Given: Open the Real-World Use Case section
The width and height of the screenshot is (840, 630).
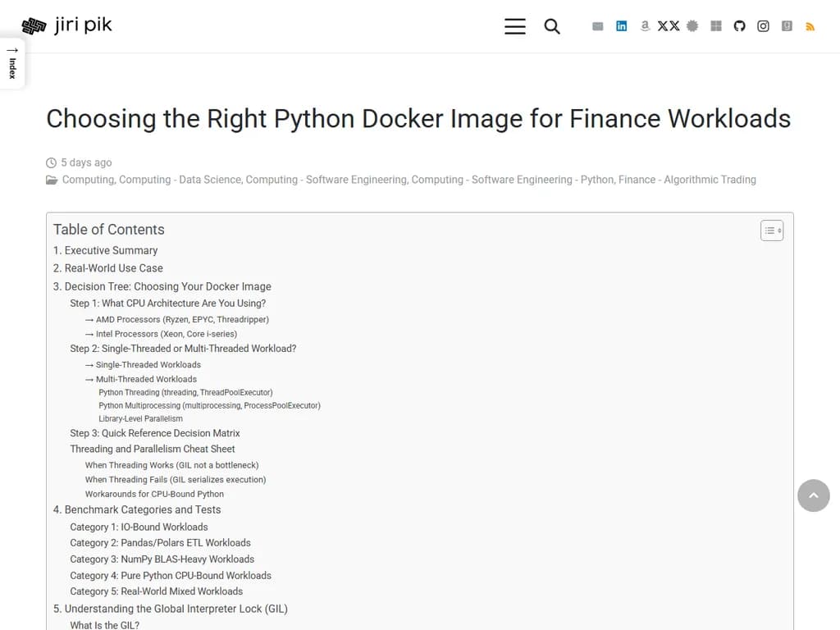Looking at the screenshot, I should (114, 268).
